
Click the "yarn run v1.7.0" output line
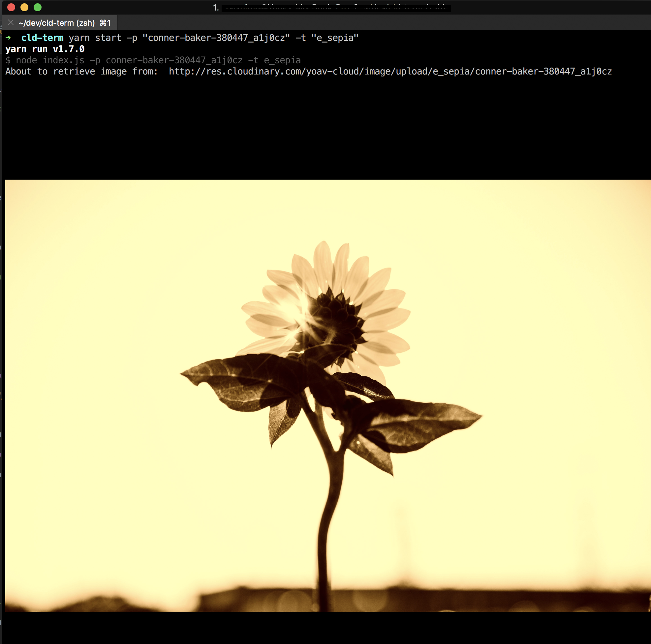click(45, 49)
